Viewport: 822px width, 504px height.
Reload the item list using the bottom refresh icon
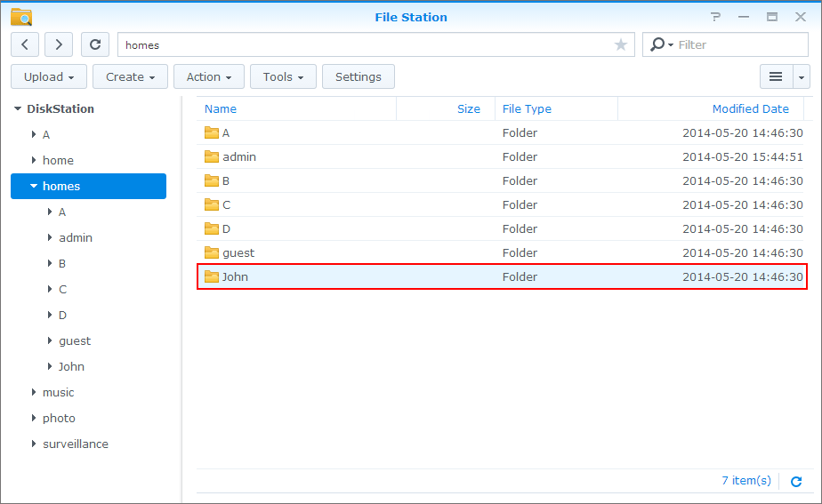coord(796,482)
